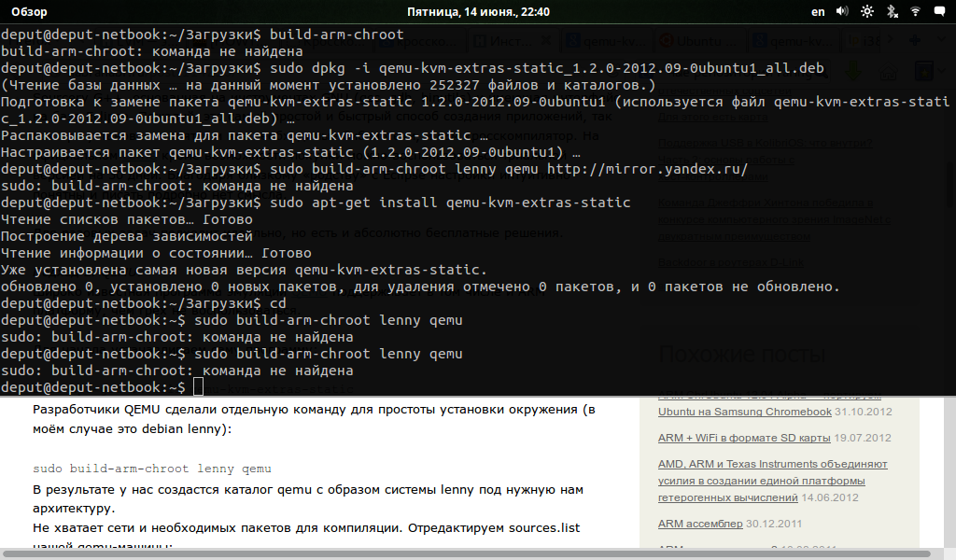Image resolution: width=956 pixels, height=560 pixels.
Task: Click the line "Чтение информации о состоянии… Готово"
Action: click(156, 253)
